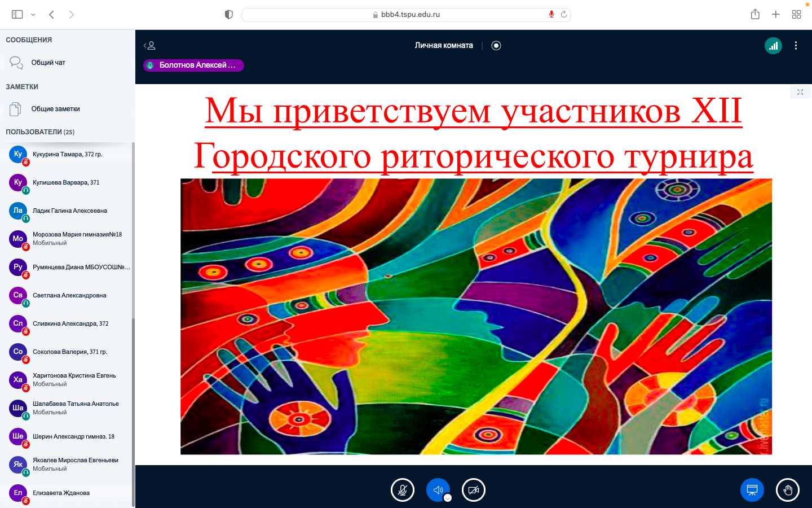
Task: Open Общий чат public chat
Action: [68, 63]
